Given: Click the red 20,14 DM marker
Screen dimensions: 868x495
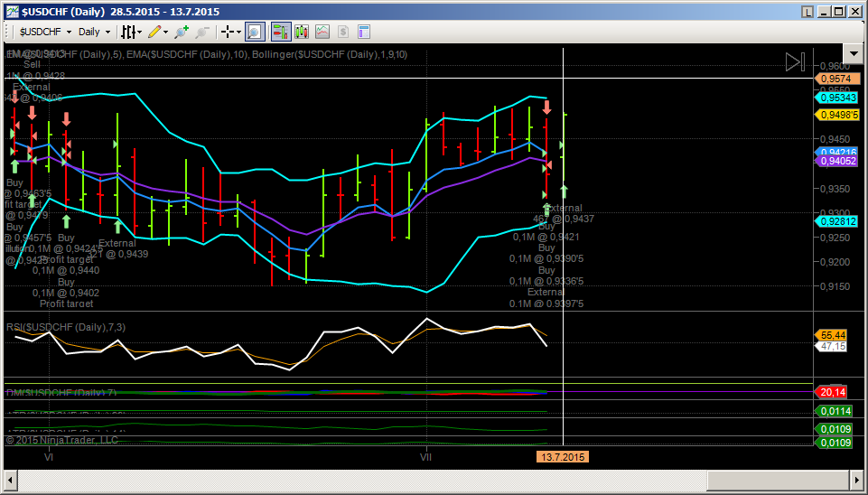Looking at the screenshot, I should 831,391.
